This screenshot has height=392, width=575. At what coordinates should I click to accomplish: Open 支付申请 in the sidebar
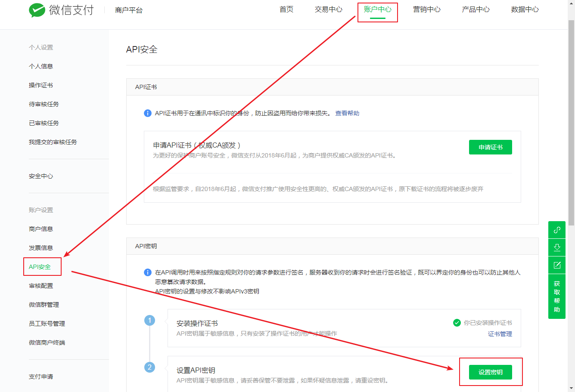point(41,377)
